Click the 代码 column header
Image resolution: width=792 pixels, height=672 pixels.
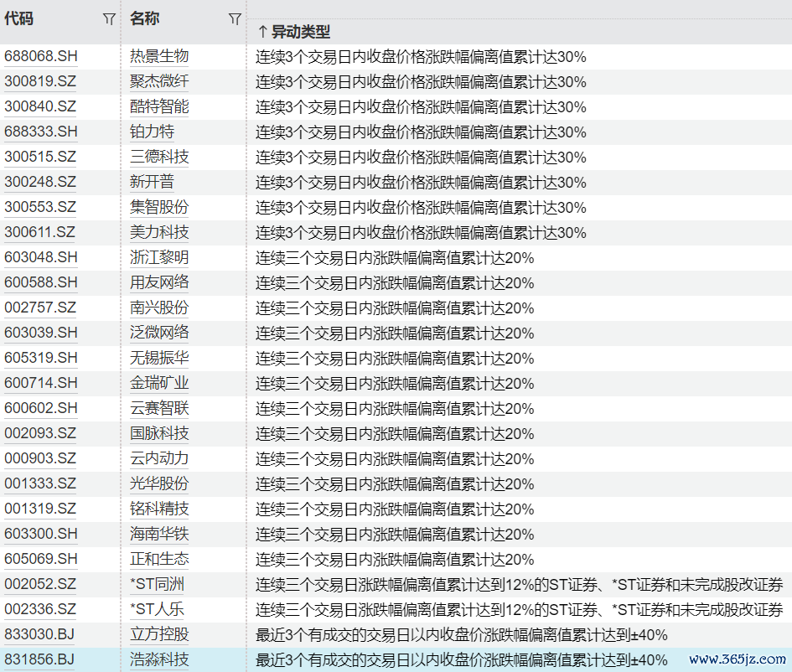pos(19,18)
